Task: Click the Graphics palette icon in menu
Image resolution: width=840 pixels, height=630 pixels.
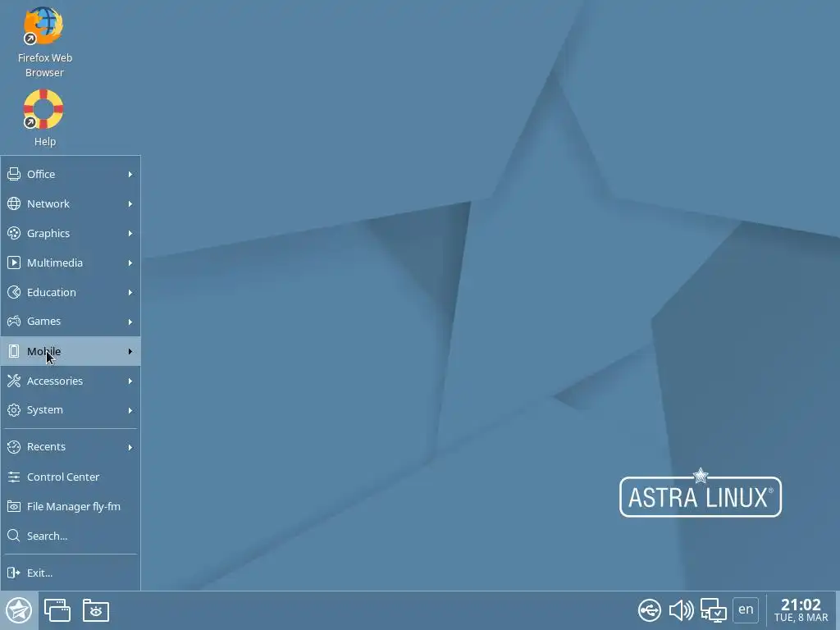Action: pyautogui.click(x=14, y=233)
